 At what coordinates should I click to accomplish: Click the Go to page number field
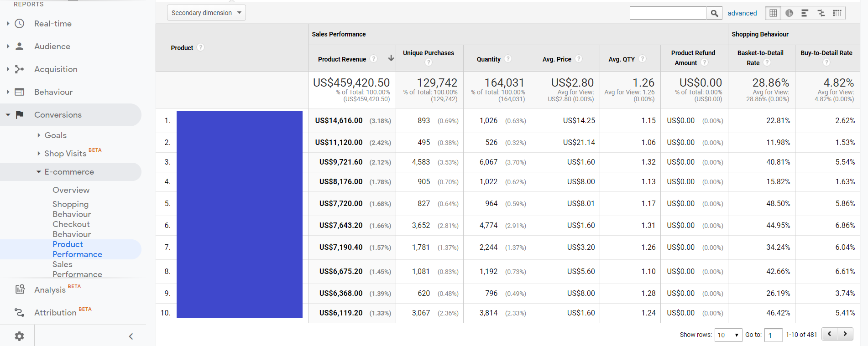click(x=773, y=335)
